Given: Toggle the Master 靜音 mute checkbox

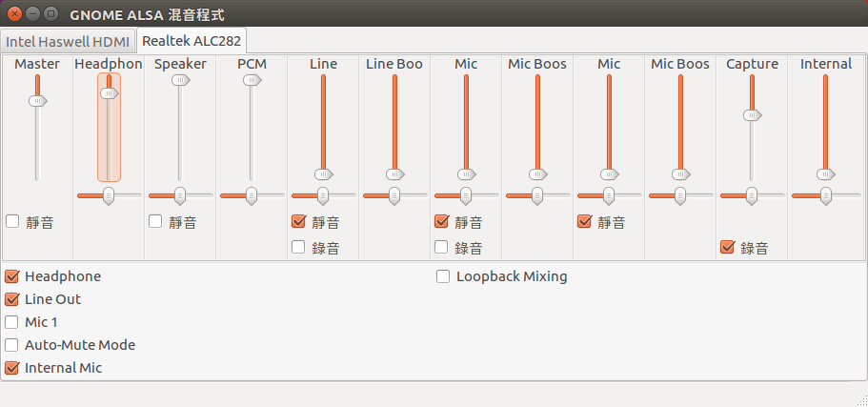Looking at the screenshot, I should (12, 221).
